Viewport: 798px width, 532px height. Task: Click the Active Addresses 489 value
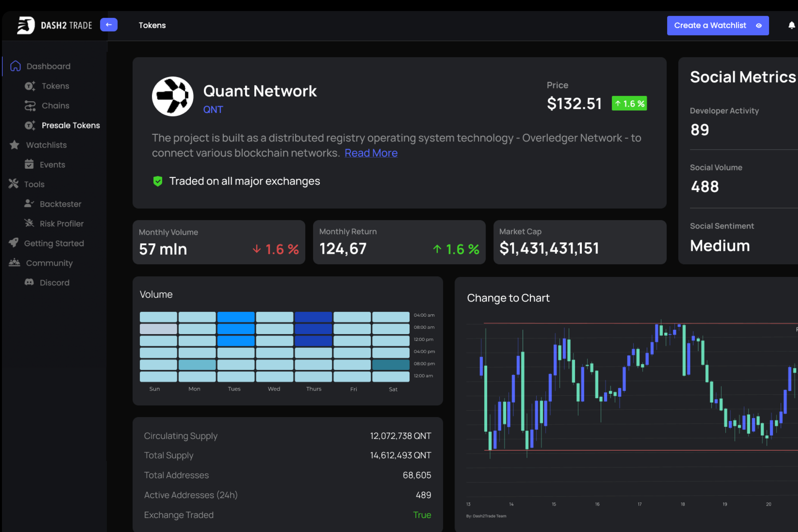(423, 495)
